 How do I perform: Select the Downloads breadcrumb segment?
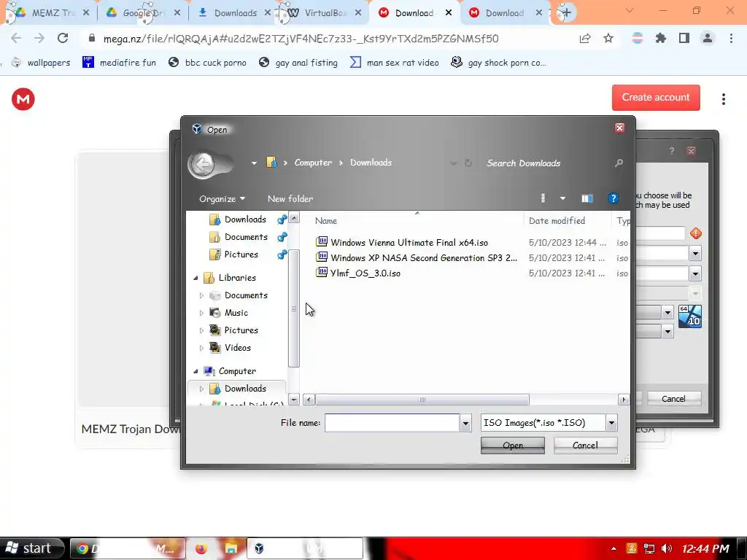click(x=371, y=163)
